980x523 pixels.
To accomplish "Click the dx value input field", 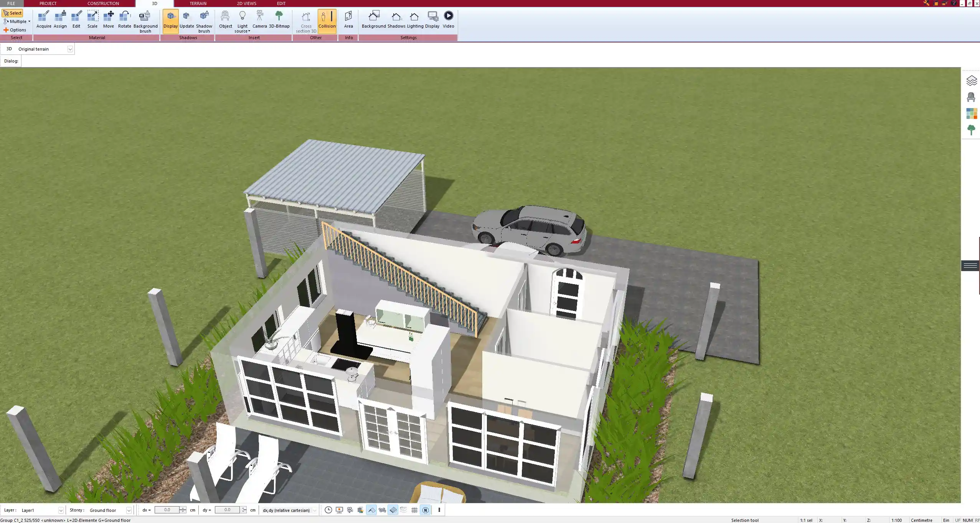I will (167, 510).
